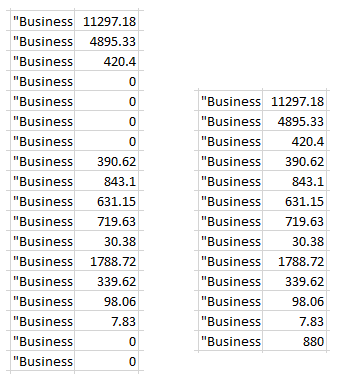Viewport: 363px width, 377px height.
Task: Select the right table cell containing 11297.18
Action: coord(294,101)
